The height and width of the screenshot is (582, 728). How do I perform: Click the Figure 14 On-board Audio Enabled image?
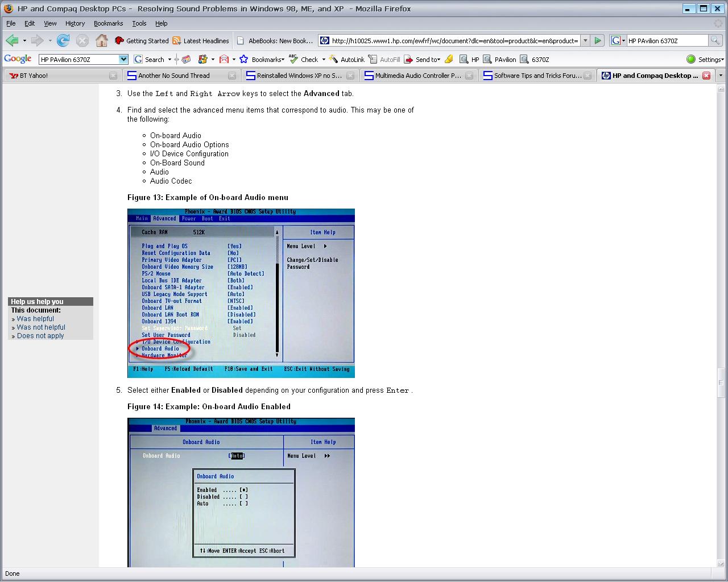pyautogui.click(x=241, y=492)
